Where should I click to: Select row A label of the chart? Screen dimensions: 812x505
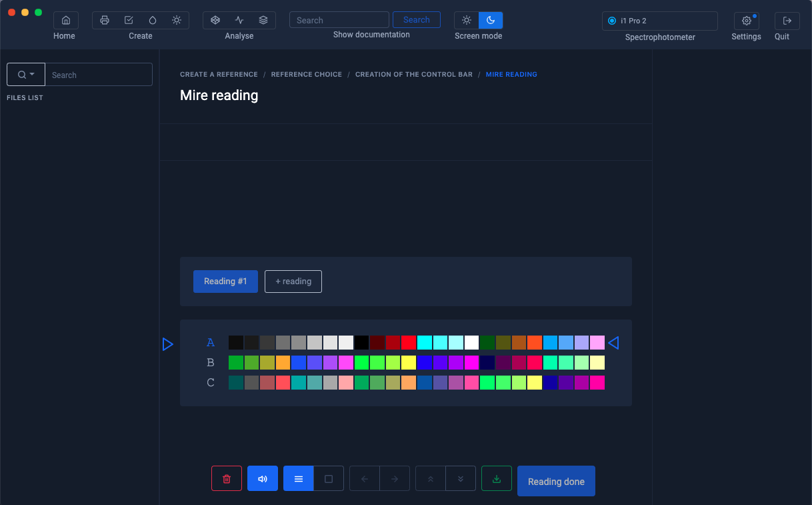(x=211, y=343)
